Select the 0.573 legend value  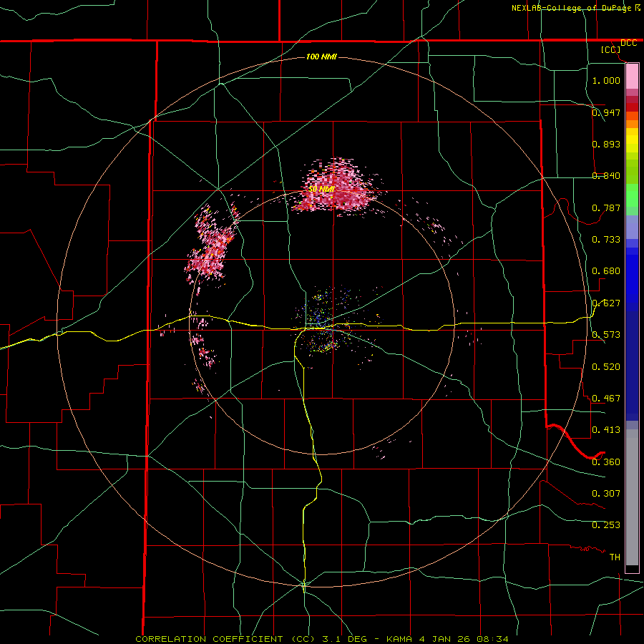606,334
